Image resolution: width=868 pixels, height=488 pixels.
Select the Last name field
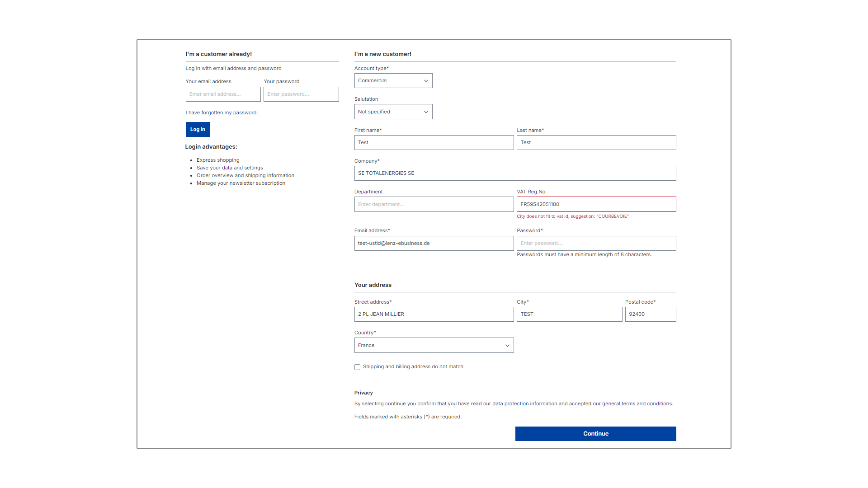pos(596,142)
